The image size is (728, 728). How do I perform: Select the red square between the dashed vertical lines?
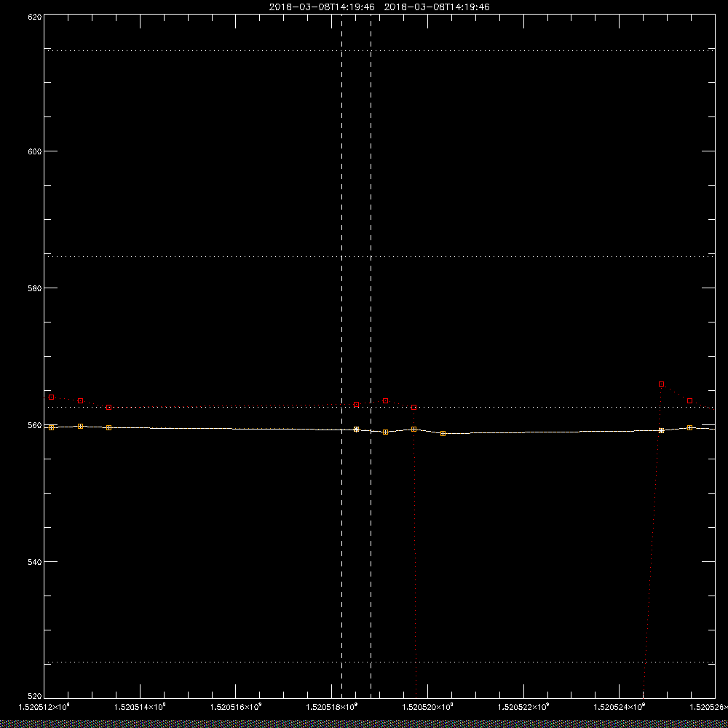(x=357, y=404)
